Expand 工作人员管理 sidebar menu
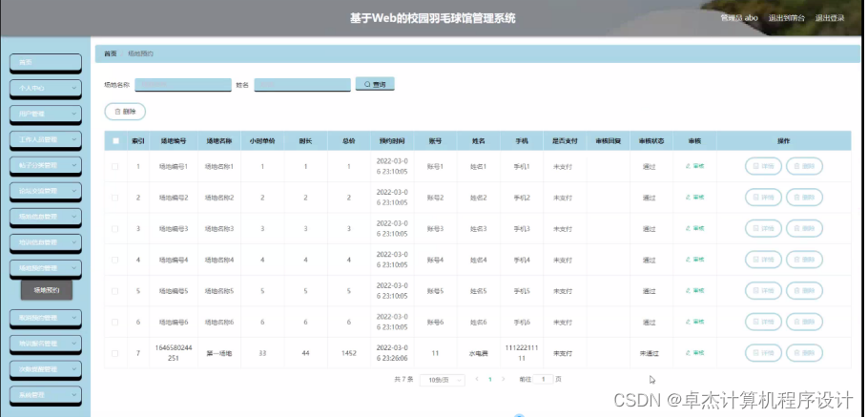This screenshot has width=868, height=418. click(x=46, y=139)
